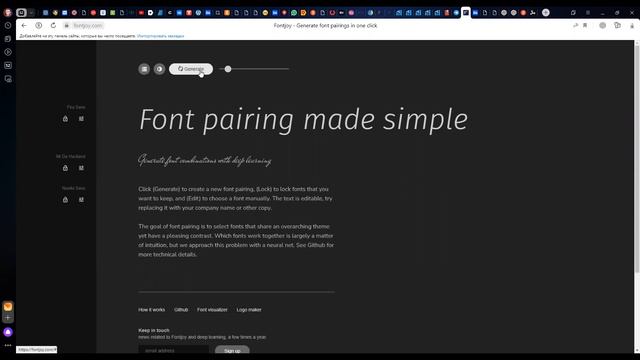
Task: Switch to the red YouTube tab
Action: tap(141, 13)
